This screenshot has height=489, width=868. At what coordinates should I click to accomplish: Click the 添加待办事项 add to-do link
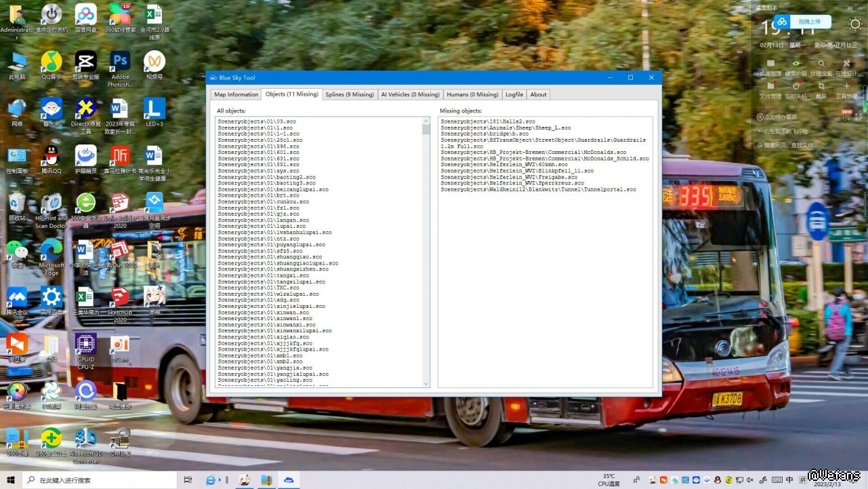click(781, 117)
